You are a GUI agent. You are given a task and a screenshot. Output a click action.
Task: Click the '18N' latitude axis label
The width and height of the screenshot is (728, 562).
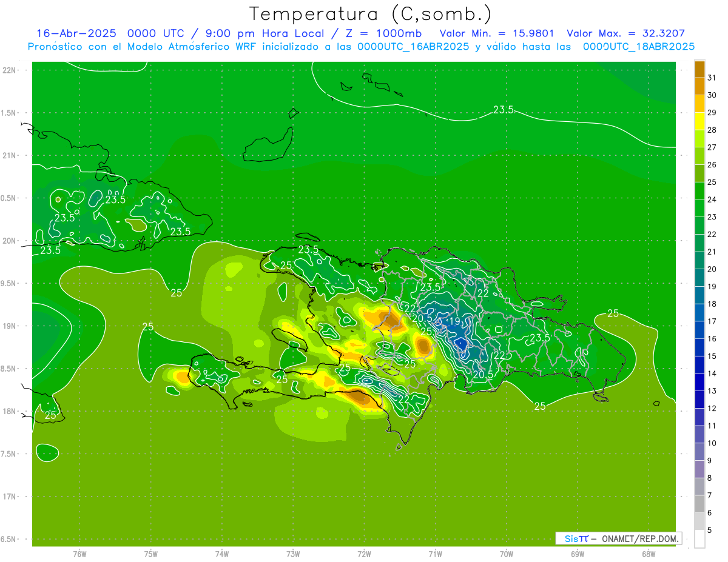coord(9,411)
